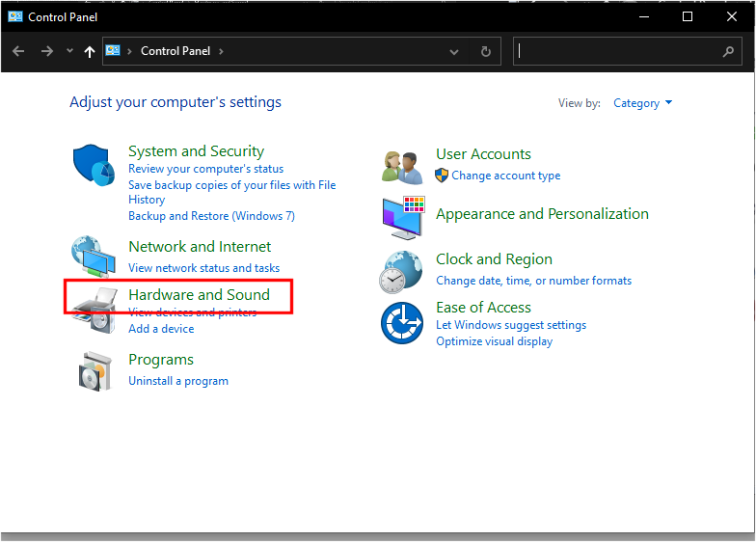
Task: Open the Clock and Region globe icon
Action: click(401, 272)
